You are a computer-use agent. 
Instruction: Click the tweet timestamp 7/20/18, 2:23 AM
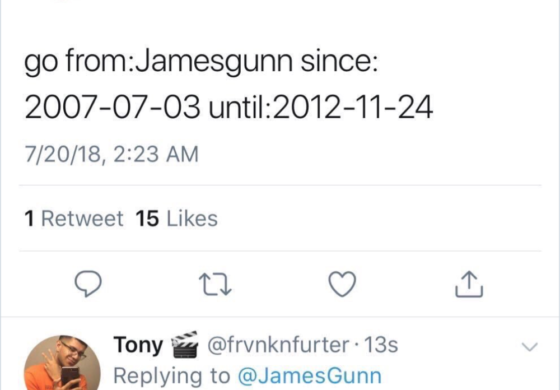[x=111, y=154]
